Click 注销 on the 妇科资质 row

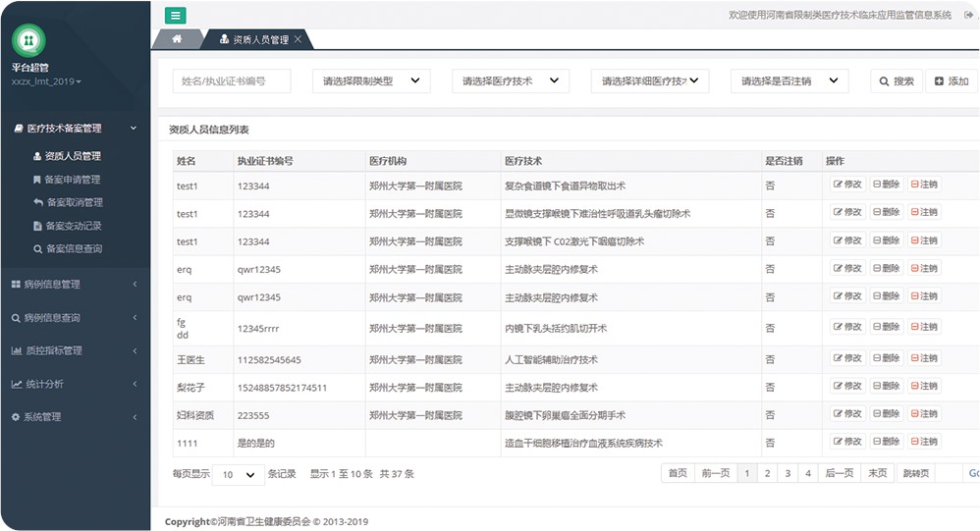click(924, 413)
